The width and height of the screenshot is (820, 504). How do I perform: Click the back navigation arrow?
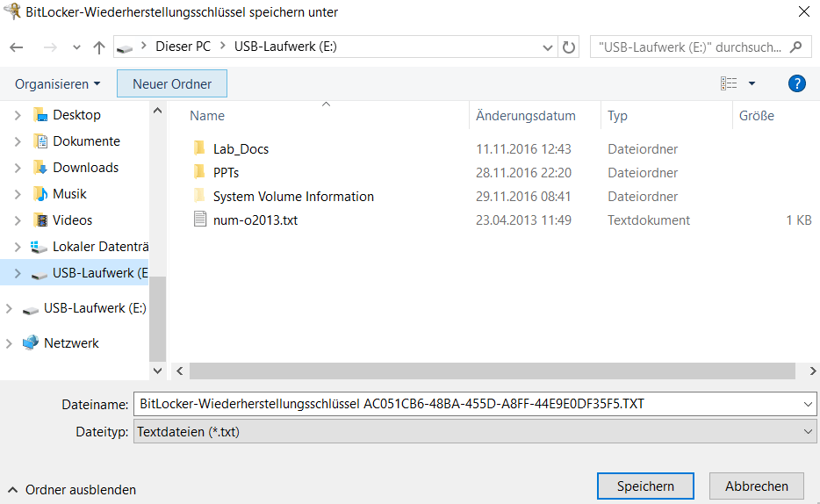click(x=16, y=47)
